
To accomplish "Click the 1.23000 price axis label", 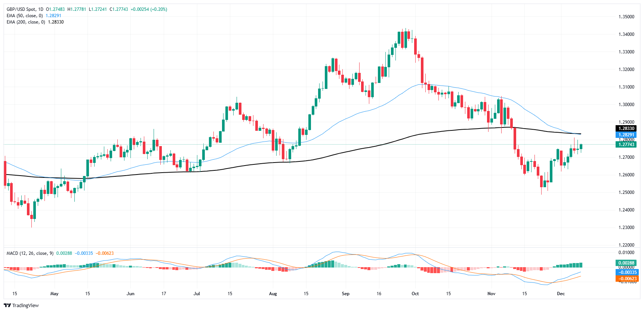I will coord(626,228).
